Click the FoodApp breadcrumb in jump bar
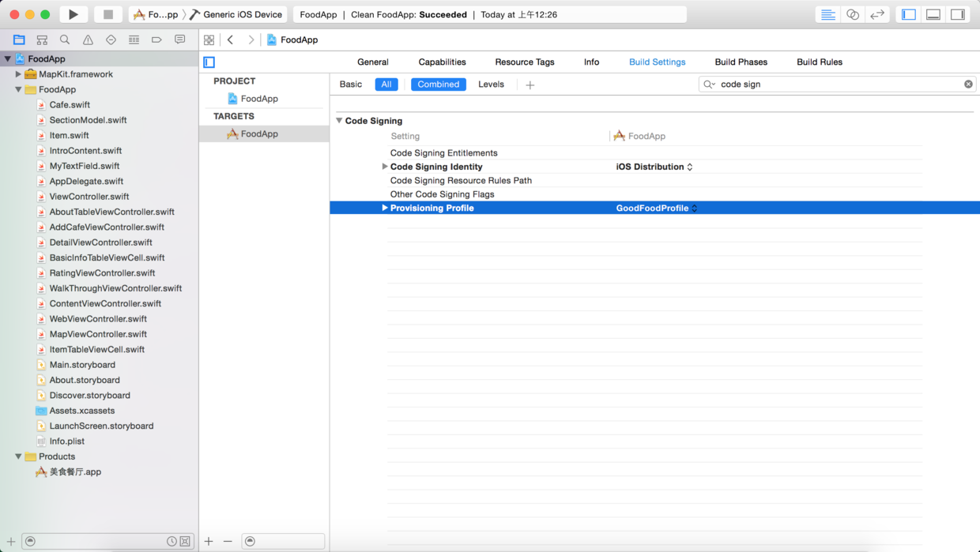Viewport: 980px width, 552px height. (x=292, y=39)
